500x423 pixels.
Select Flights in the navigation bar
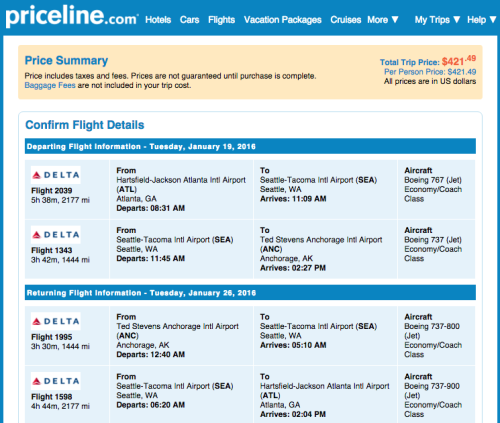point(221,20)
